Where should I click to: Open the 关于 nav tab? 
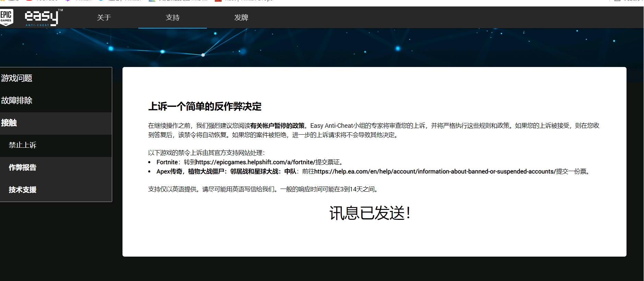click(x=104, y=18)
